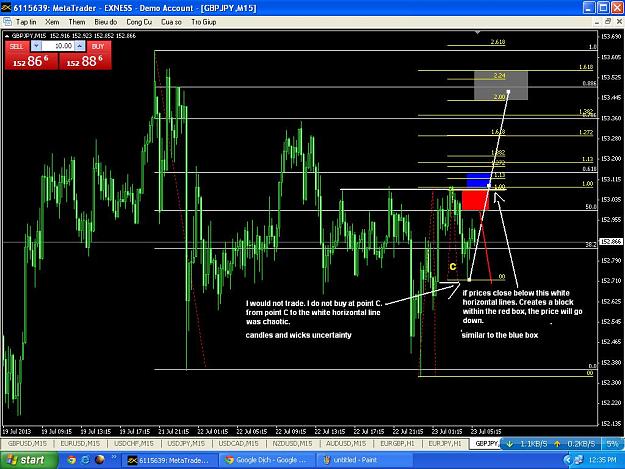Switch to the EURUSD,M15 chart tab
The width and height of the screenshot is (625, 469).
tap(80, 443)
